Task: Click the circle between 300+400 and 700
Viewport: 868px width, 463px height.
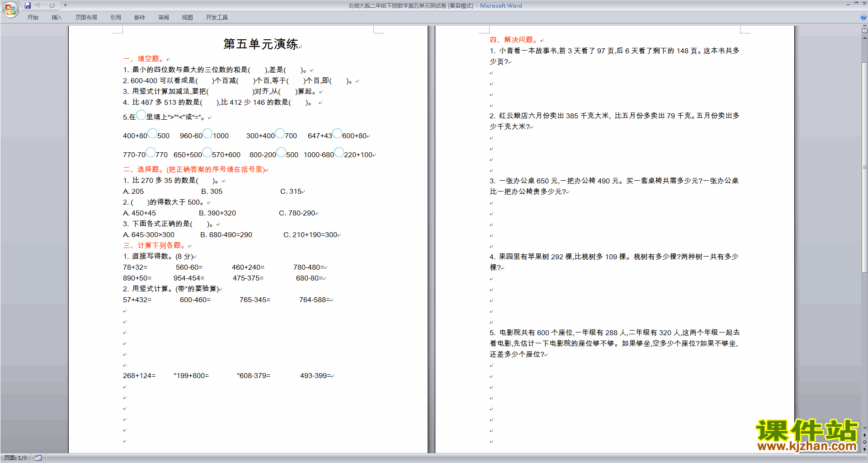Action: pos(280,134)
